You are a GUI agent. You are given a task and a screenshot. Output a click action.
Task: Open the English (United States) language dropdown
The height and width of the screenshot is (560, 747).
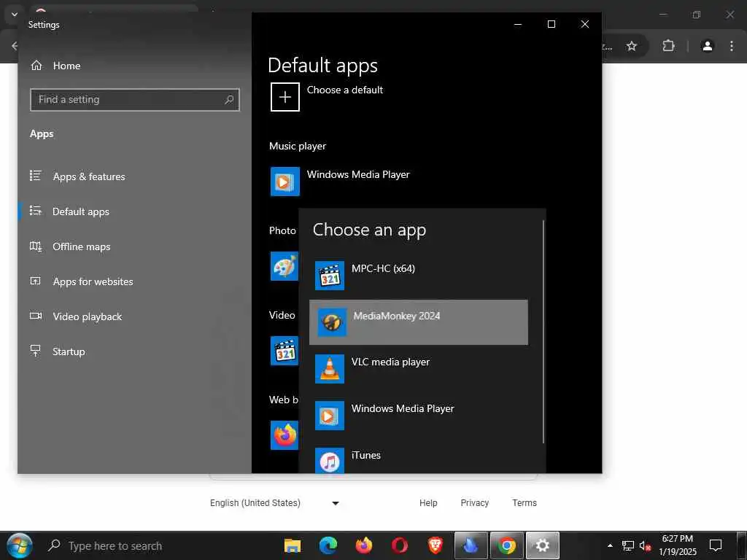click(274, 503)
